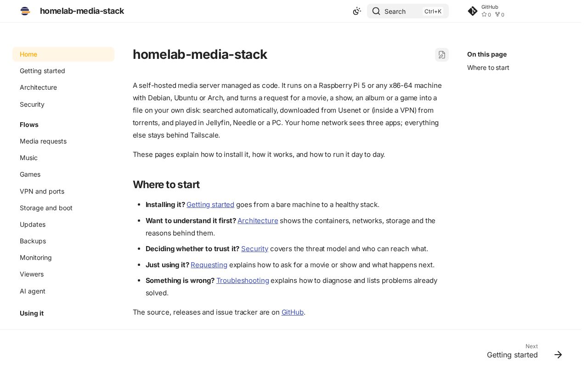This screenshot has width=588, height=368.
Task: Click the On this page heading
Action: point(487,54)
